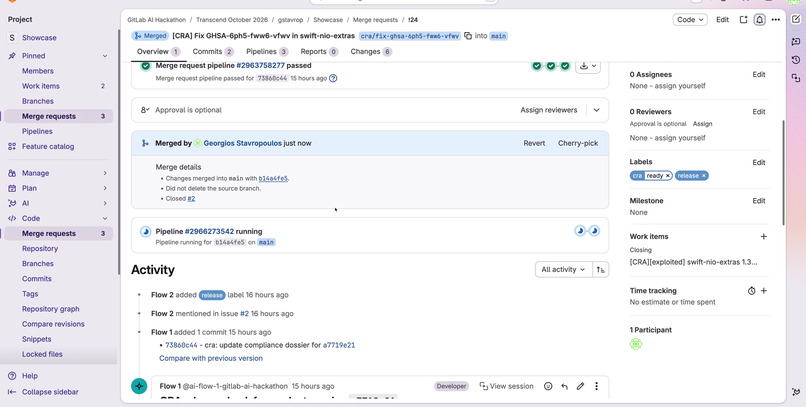Collapse the Code section
The width and height of the screenshot is (806, 407).
click(105, 218)
